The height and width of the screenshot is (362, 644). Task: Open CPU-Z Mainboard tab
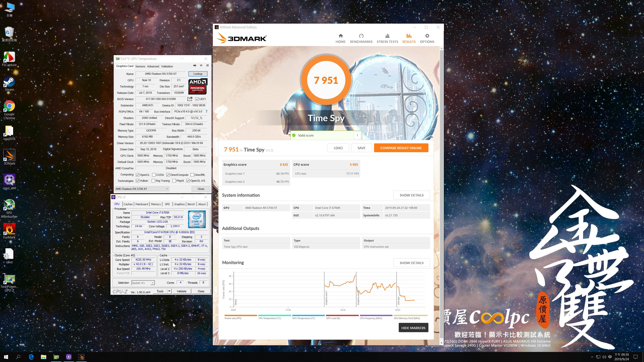pyautogui.click(x=142, y=204)
